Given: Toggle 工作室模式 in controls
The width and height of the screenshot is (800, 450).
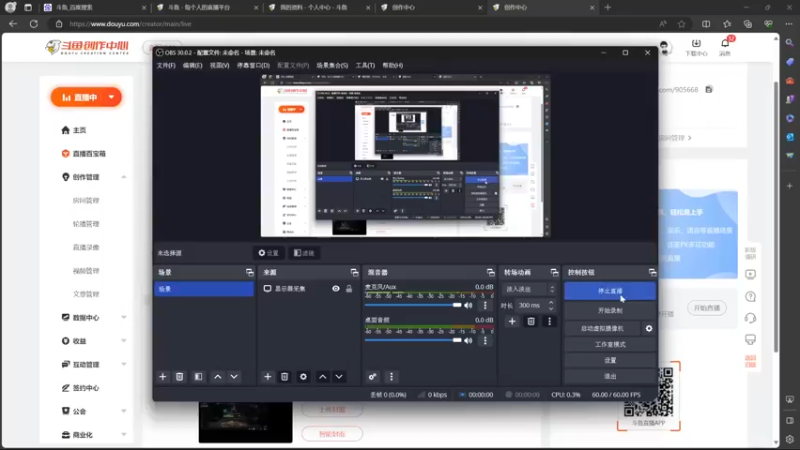Looking at the screenshot, I should coord(610,344).
